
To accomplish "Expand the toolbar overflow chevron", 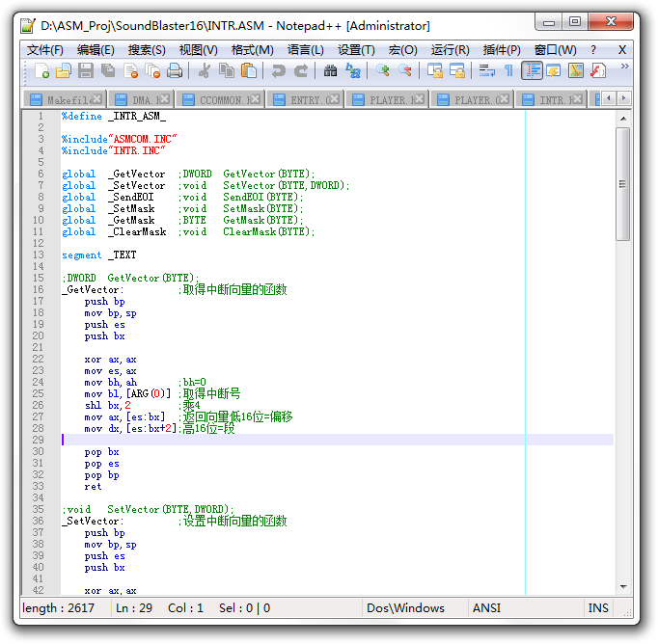I will (624, 67).
